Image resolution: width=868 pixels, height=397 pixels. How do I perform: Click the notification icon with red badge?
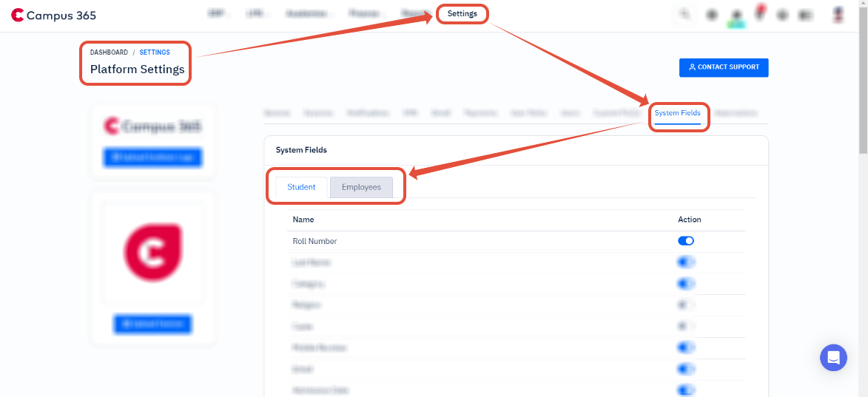coord(759,14)
